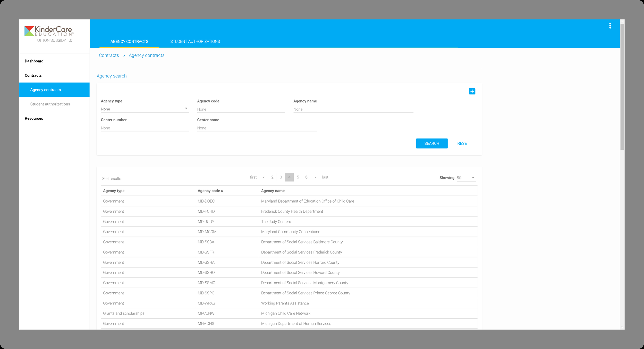Switch to Student Authorizations tab
Screen dimensions: 644x349
pos(195,41)
